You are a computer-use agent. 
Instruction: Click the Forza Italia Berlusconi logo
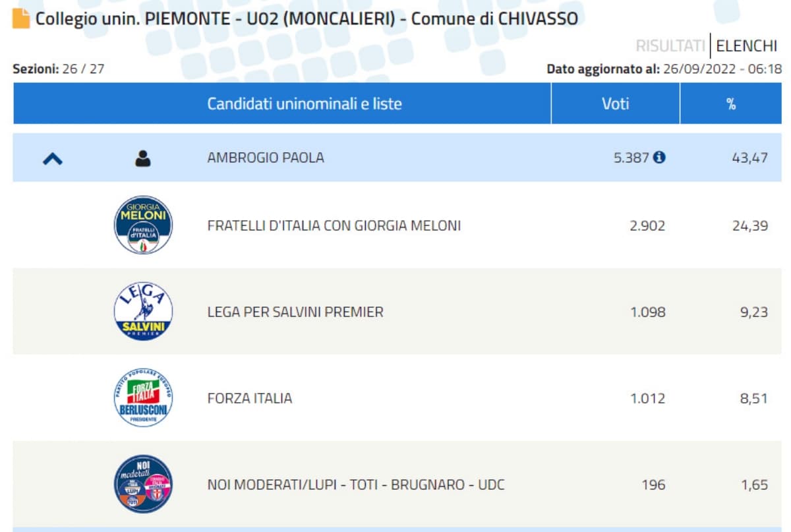143,398
